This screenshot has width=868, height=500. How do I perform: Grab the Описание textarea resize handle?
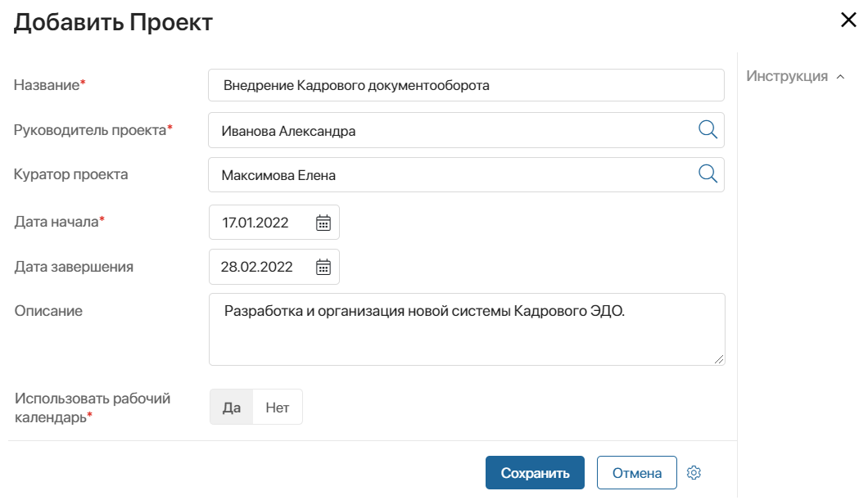click(718, 359)
